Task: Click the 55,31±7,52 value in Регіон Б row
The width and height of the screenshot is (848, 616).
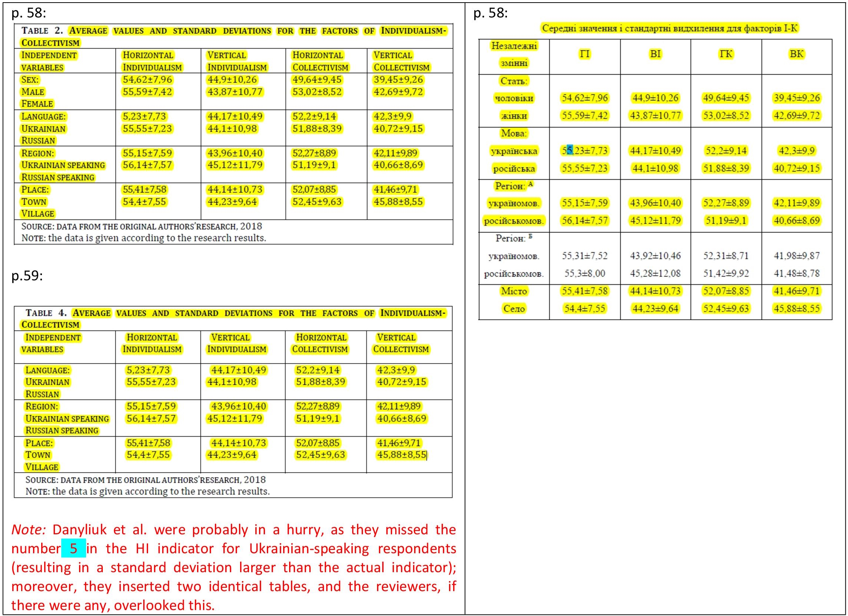Action: [585, 256]
